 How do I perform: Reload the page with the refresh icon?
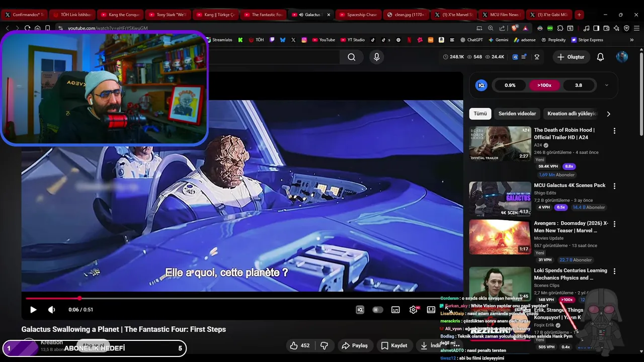point(27,28)
